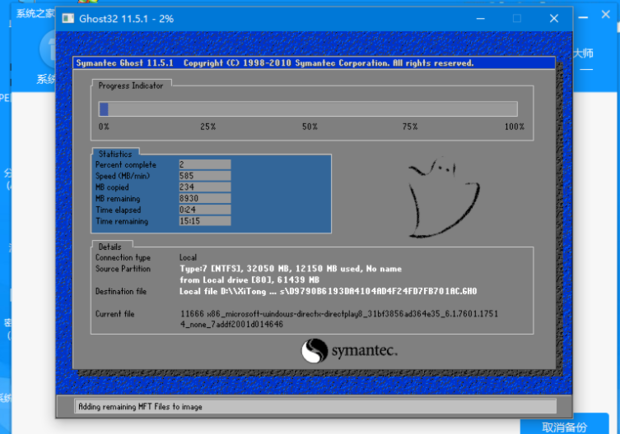The width and height of the screenshot is (620, 434).
Task: Minimize the background 系统之家 window
Action: point(583,17)
